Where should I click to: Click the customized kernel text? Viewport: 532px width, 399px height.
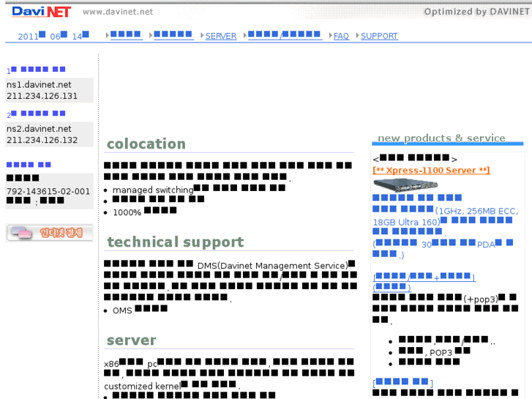coord(142,386)
